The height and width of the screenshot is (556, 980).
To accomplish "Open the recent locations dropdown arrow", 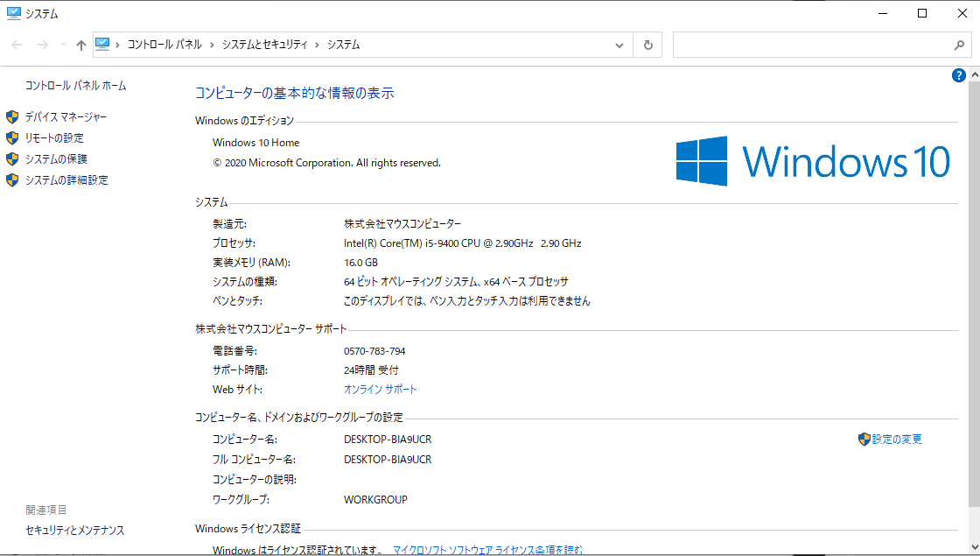I will point(63,45).
